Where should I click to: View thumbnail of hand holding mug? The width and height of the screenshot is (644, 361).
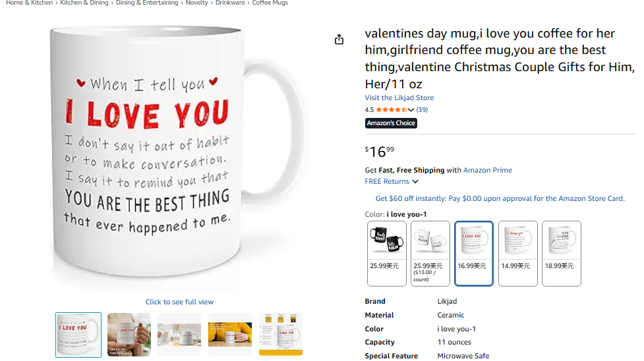click(x=129, y=335)
